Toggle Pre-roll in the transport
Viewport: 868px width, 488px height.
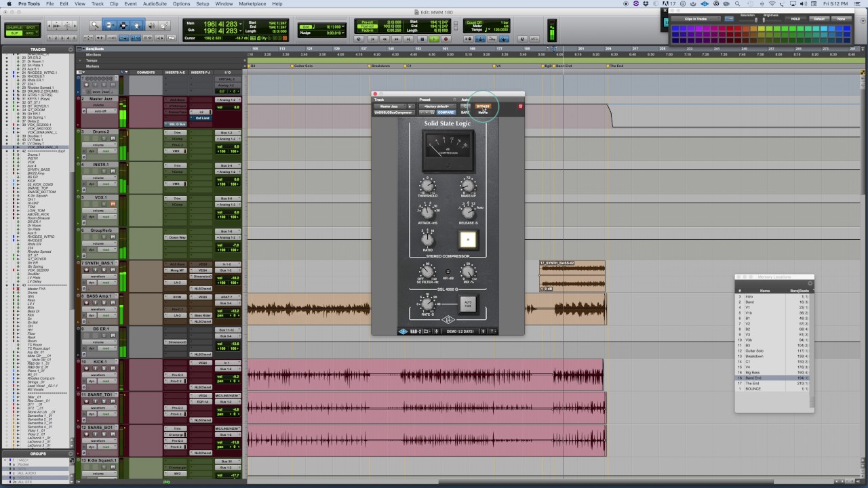point(367,22)
